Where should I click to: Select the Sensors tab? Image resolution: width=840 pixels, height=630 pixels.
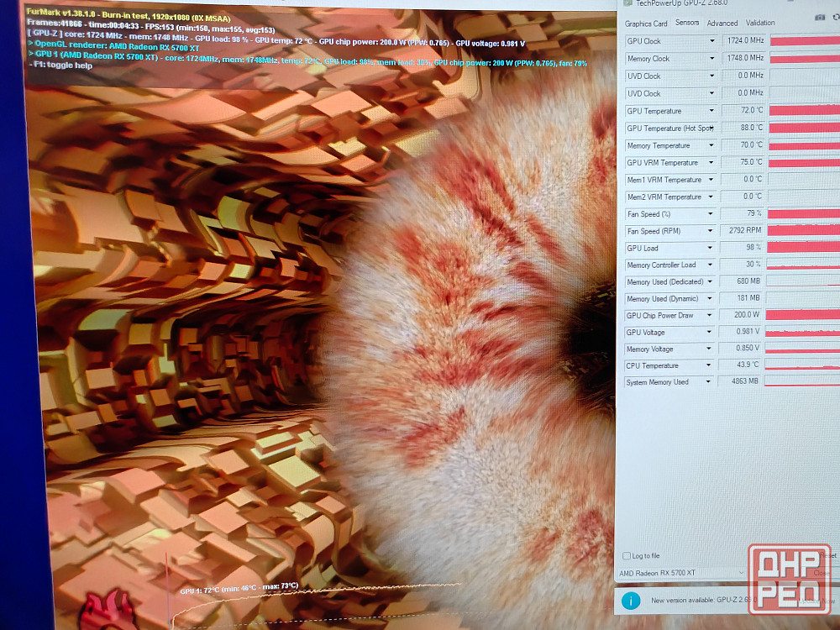686,24
